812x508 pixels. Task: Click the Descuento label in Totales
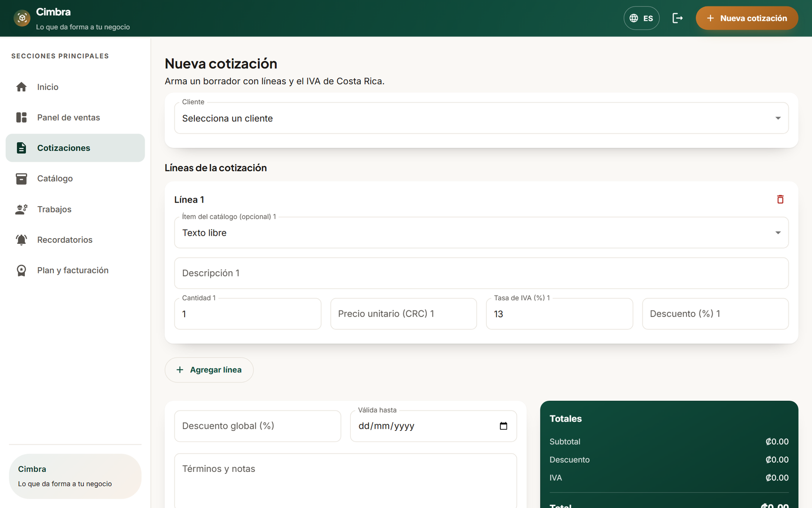coord(569,460)
